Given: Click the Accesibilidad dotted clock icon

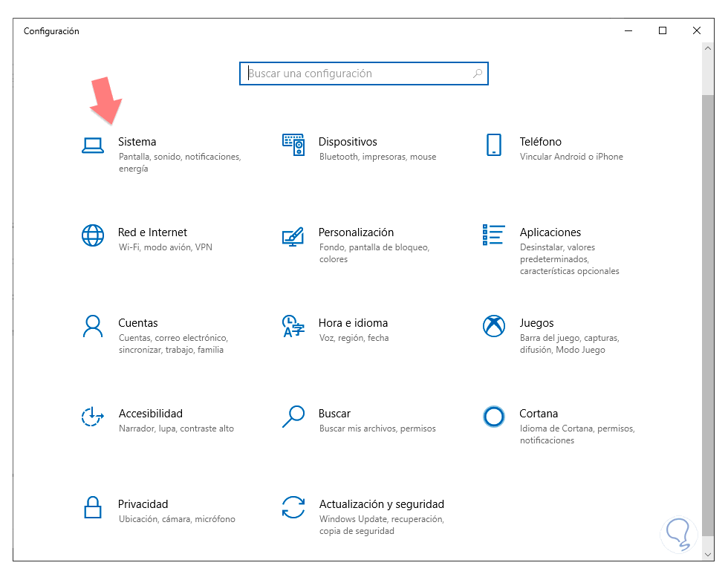Looking at the screenshot, I should coord(92,416).
